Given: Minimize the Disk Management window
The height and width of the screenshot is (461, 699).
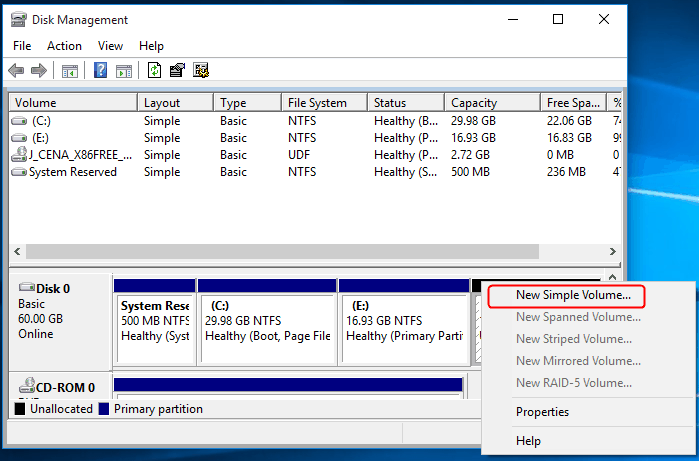Looking at the screenshot, I should tap(513, 20).
